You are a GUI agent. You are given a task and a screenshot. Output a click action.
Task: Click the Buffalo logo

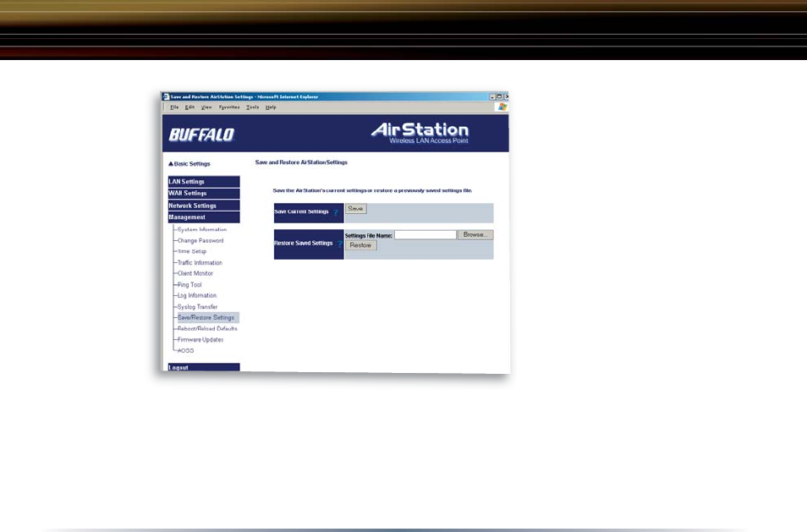click(x=201, y=134)
